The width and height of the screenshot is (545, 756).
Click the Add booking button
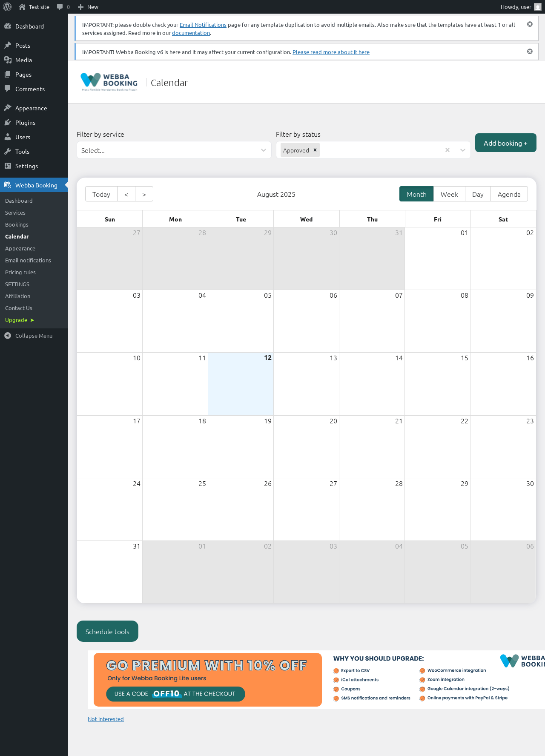pos(506,143)
